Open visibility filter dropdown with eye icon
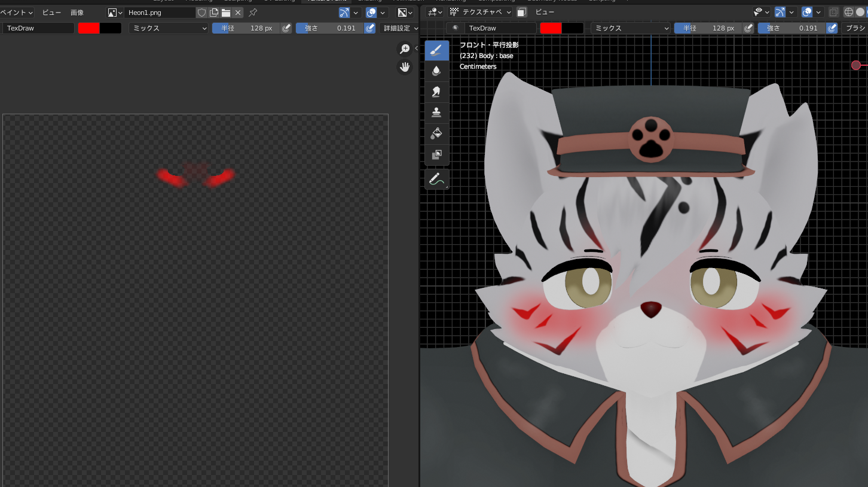The width and height of the screenshot is (868, 487). 761,12
